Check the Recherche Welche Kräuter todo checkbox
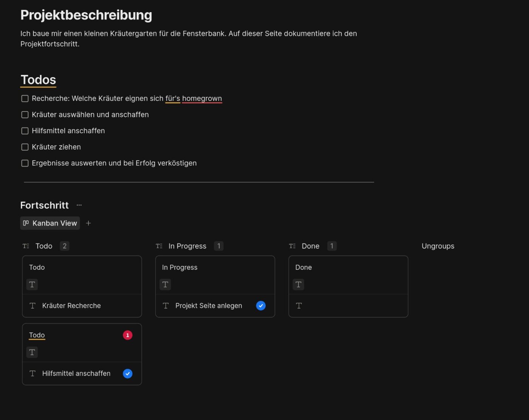 [25, 99]
